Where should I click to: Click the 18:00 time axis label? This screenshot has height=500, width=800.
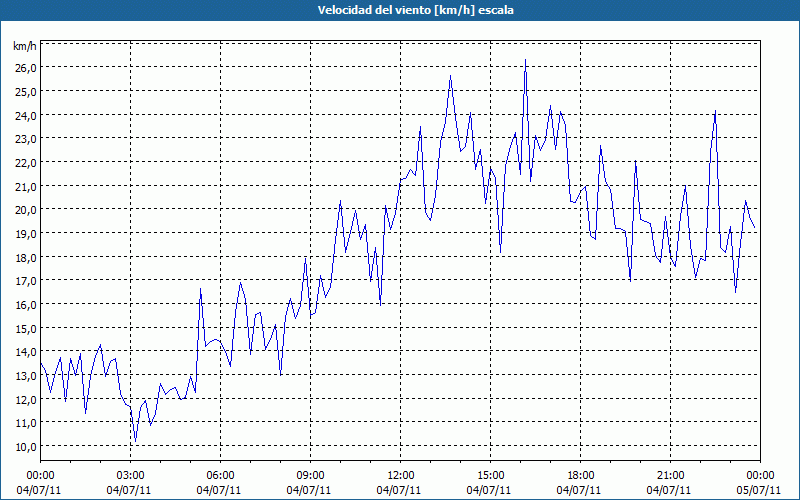[581, 476]
